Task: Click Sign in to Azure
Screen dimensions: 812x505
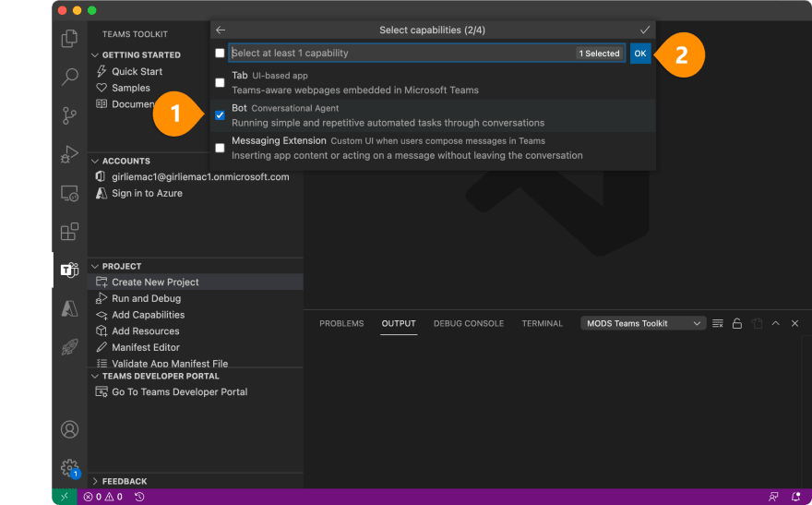Action: tap(147, 193)
